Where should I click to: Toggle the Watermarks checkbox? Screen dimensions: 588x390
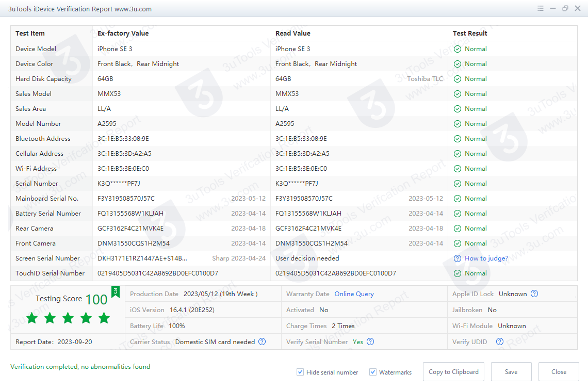tap(373, 372)
